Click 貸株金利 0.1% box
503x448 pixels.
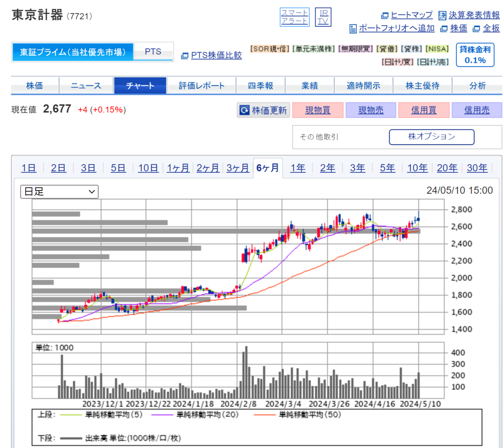pos(475,55)
